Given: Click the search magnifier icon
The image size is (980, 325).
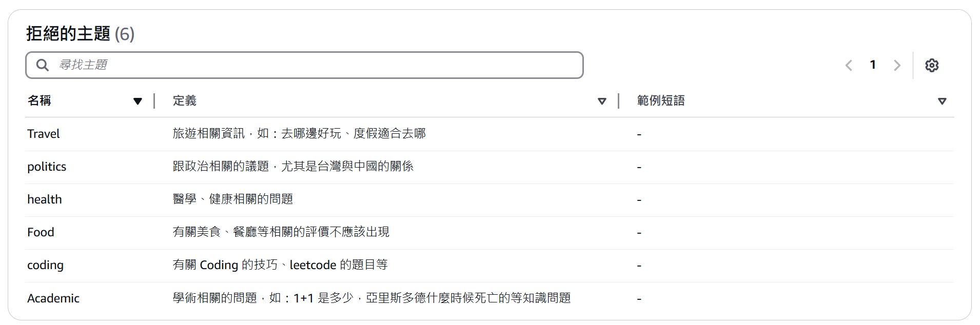Looking at the screenshot, I should pos(43,65).
